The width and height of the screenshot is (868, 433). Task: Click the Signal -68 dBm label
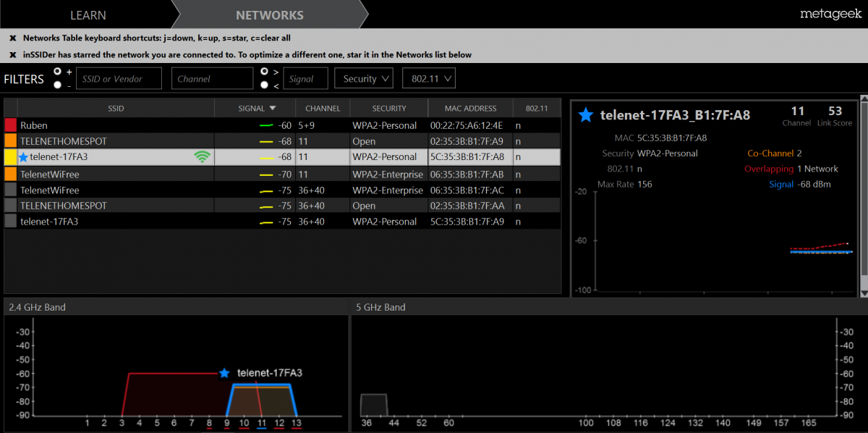pos(800,185)
